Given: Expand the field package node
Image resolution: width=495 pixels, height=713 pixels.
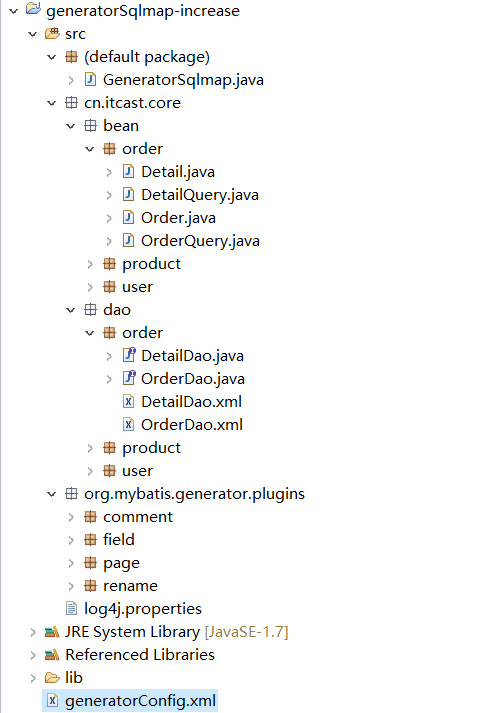Looking at the screenshot, I should pyautogui.click(x=71, y=540).
